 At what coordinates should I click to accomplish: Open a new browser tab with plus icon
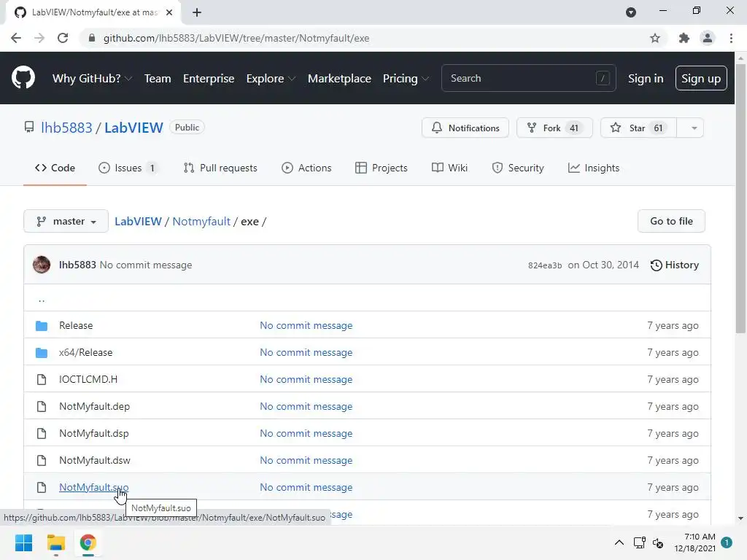(x=197, y=12)
